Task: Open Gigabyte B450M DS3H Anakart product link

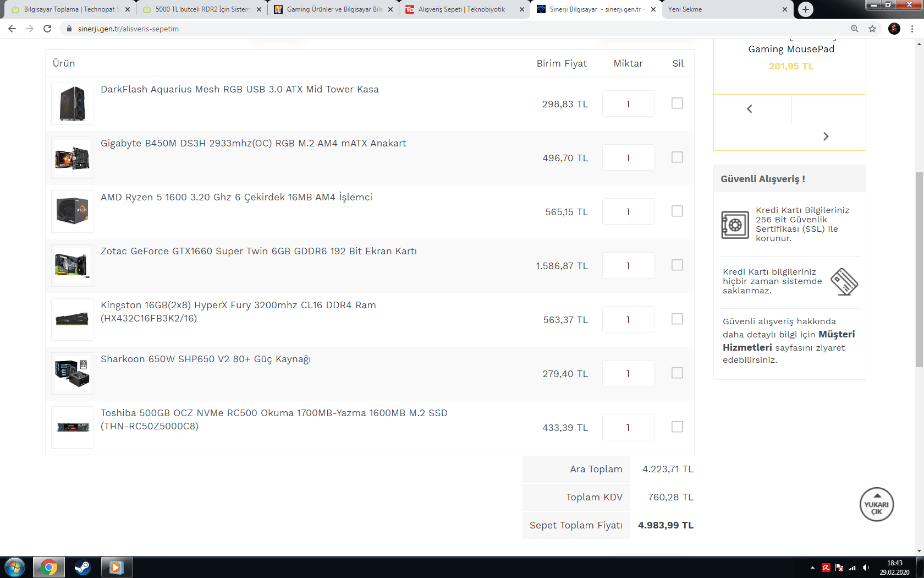Action: (254, 143)
